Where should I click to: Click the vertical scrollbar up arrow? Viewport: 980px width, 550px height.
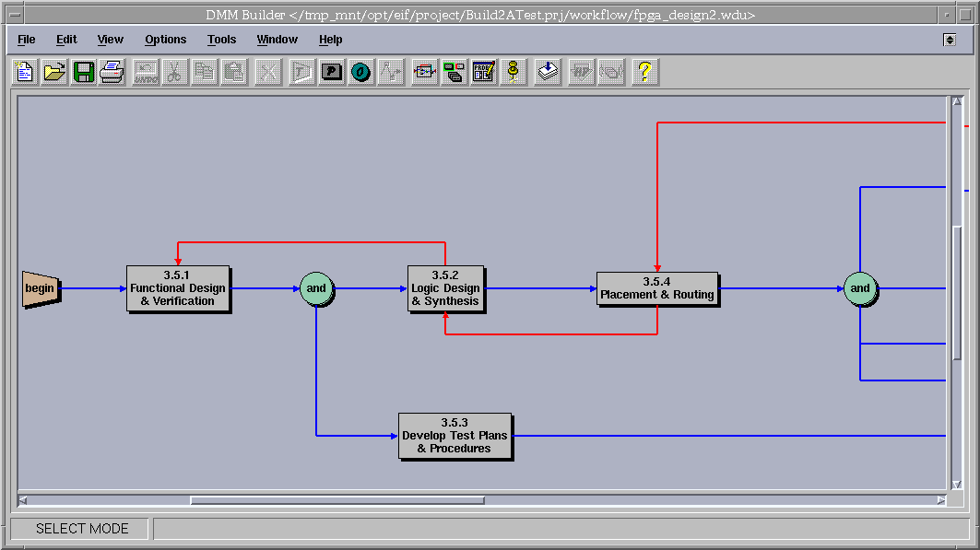(x=957, y=101)
